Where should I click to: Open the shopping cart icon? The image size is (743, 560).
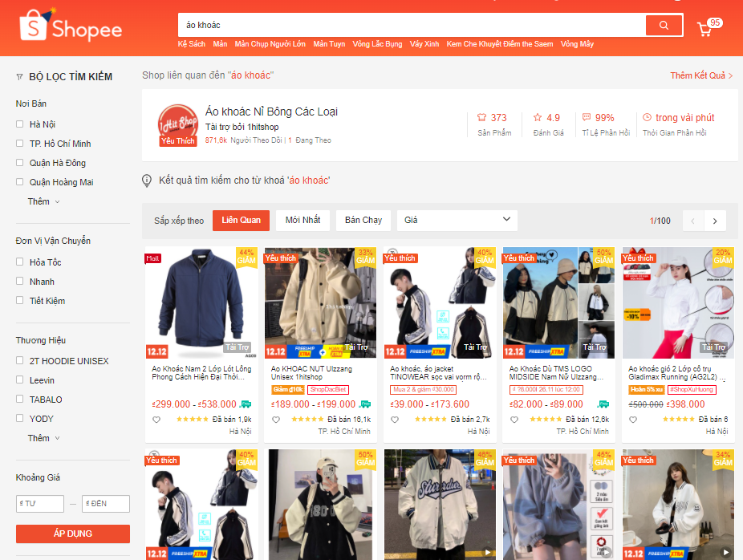coord(705,29)
